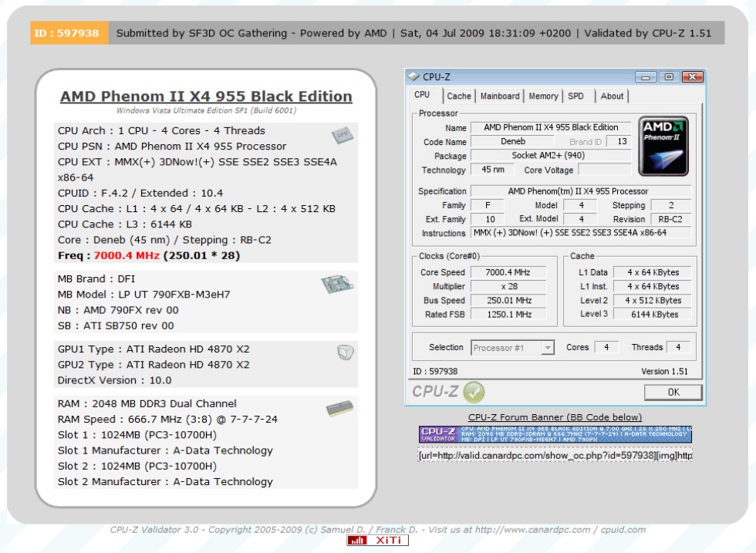Maximize the CPU-Z window
This screenshot has width=756, height=553.
[669, 76]
